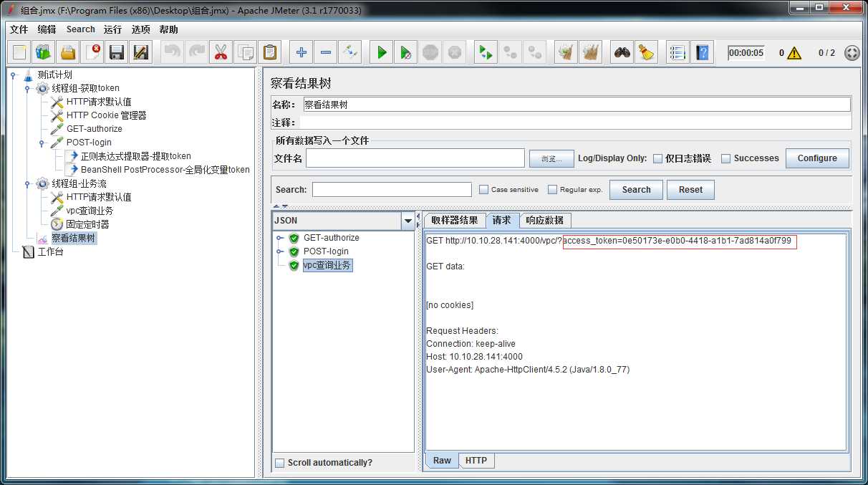Switch to the HTTP bottom tab
Image resolution: width=868 pixels, height=485 pixels.
[476, 461]
